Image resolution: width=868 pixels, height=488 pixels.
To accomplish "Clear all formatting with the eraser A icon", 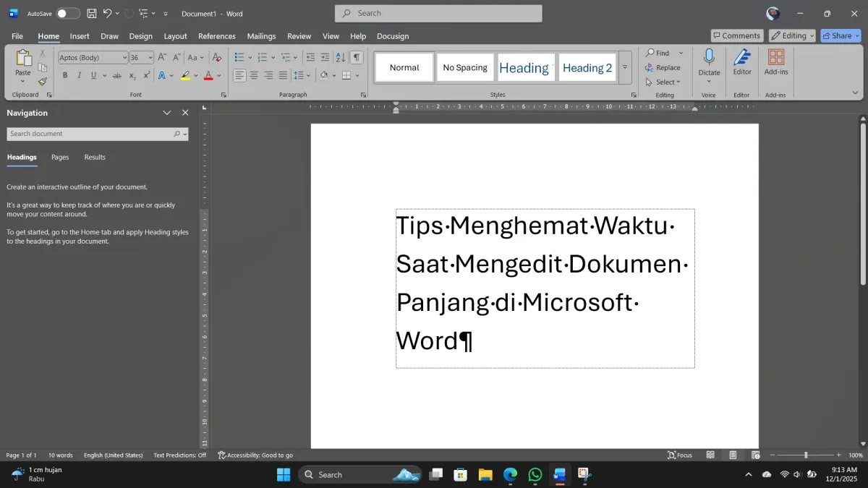I will click(217, 57).
